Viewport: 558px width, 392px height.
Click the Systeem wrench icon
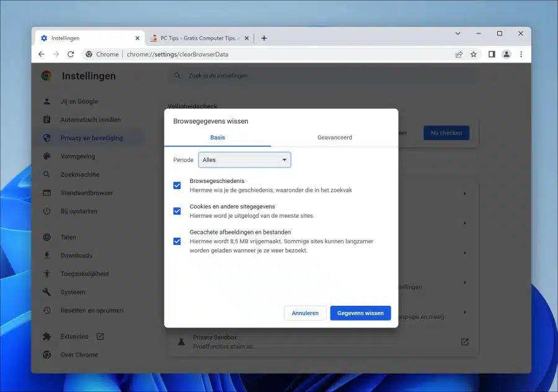(46, 292)
